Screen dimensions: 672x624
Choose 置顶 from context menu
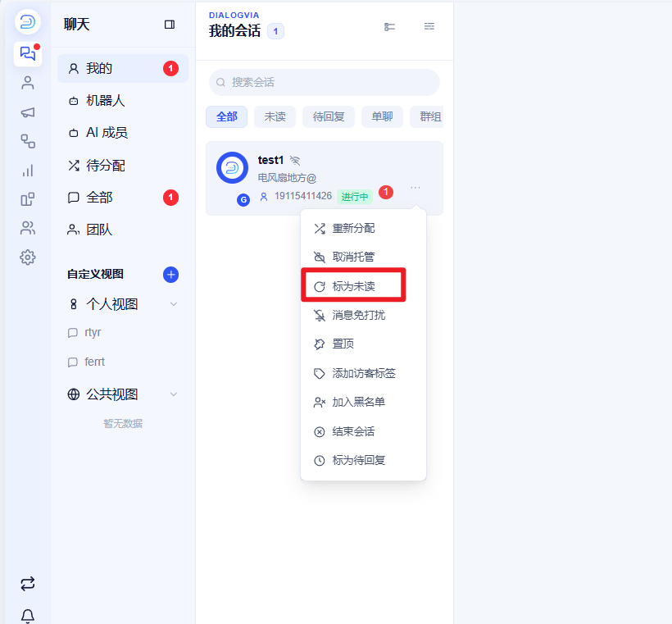click(363, 344)
